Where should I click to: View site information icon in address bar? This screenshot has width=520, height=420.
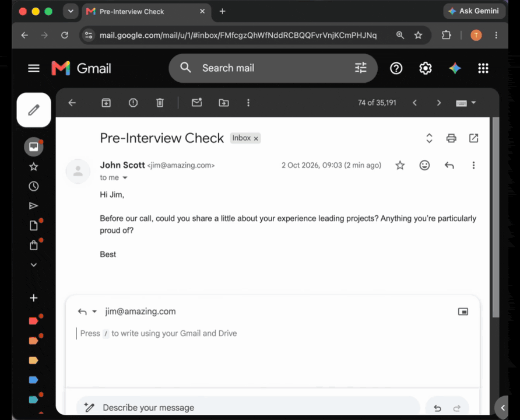(89, 35)
